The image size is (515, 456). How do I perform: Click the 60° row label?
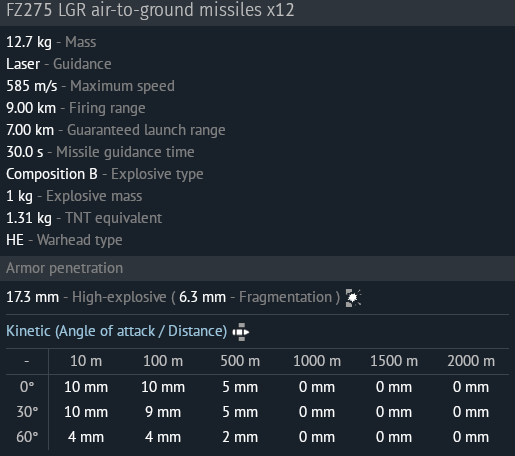(x=27, y=437)
